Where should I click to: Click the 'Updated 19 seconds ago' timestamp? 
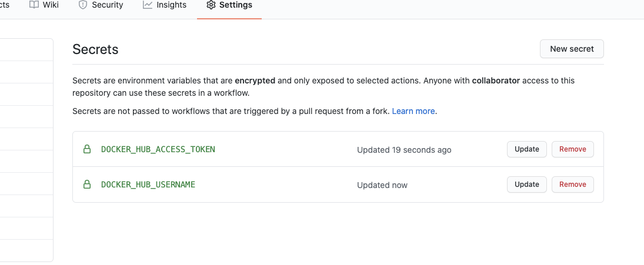pyautogui.click(x=404, y=150)
